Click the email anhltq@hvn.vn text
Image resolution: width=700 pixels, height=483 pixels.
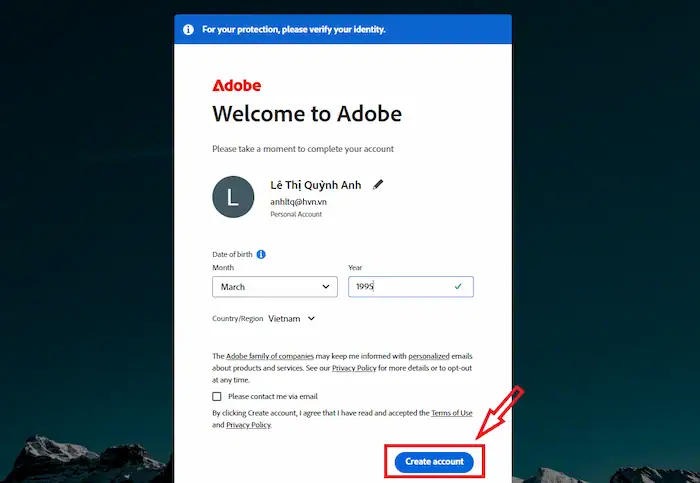click(298, 202)
